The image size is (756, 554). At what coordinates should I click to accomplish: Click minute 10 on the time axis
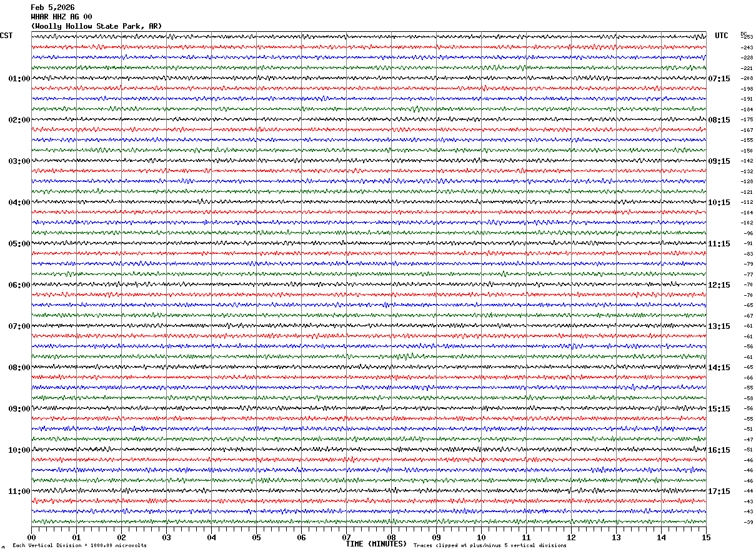click(481, 537)
